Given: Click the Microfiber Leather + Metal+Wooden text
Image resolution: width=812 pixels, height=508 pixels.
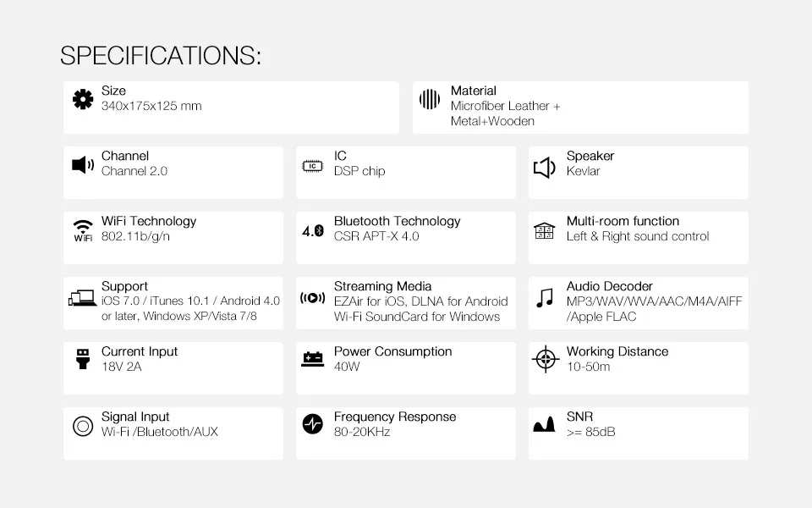Looking at the screenshot, I should (x=506, y=113).
